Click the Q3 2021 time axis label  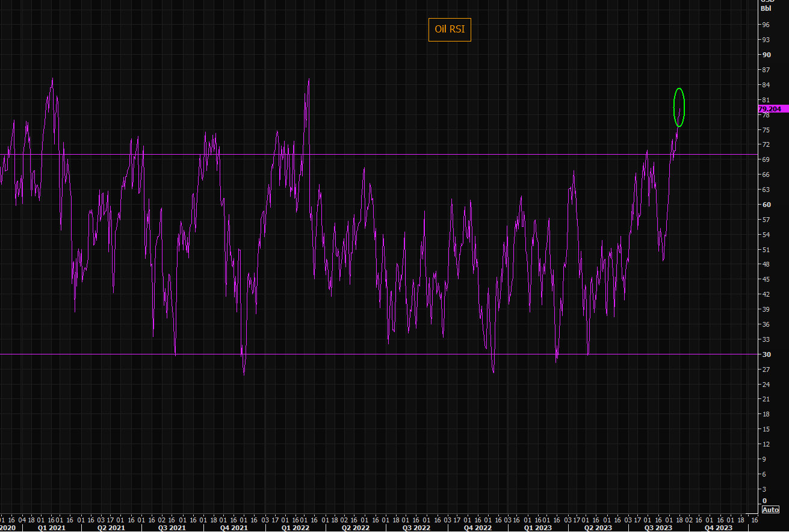(x=172, y=528)
